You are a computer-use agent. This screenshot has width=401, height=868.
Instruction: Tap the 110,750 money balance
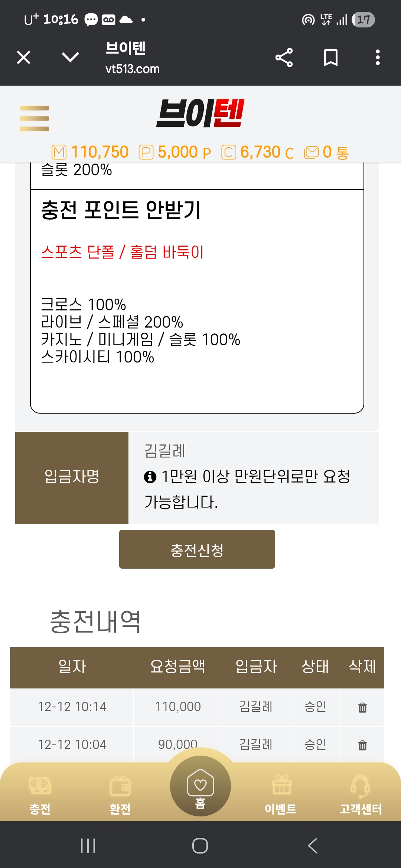(90, 152)
